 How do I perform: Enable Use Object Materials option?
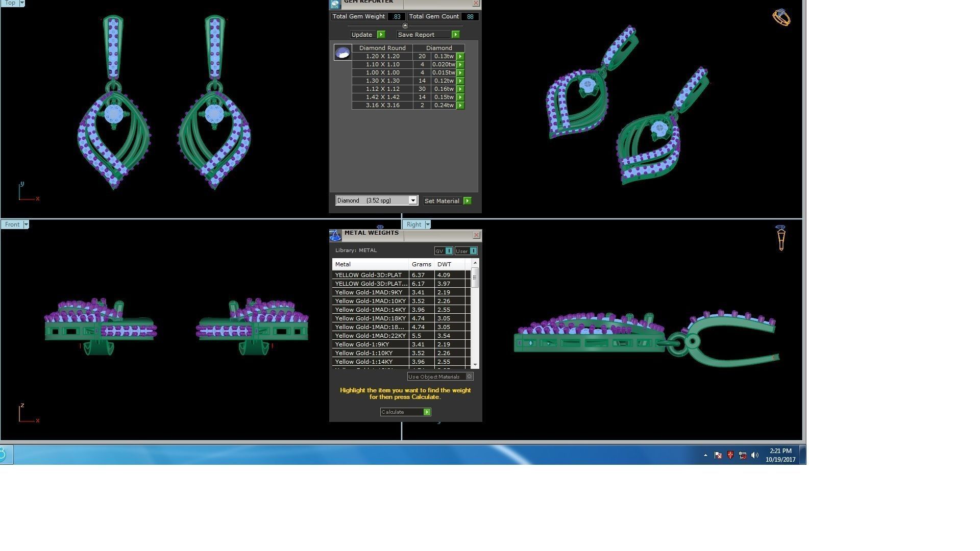pos(469,377)
